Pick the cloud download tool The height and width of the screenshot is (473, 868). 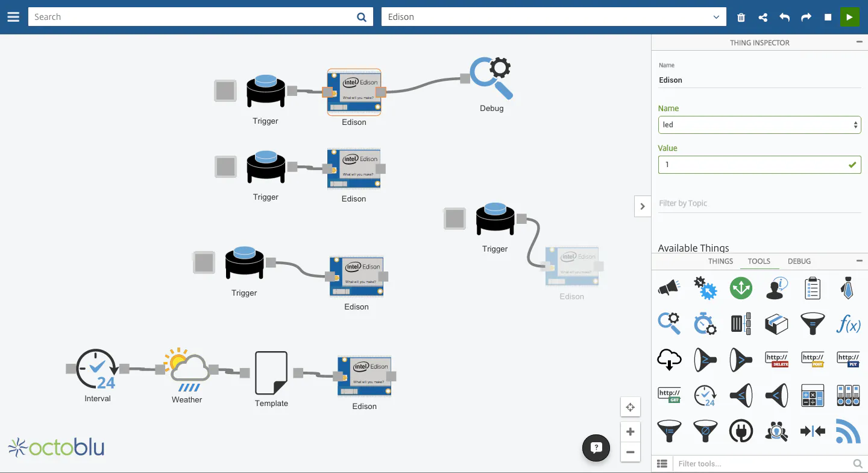tap(669, 360)
